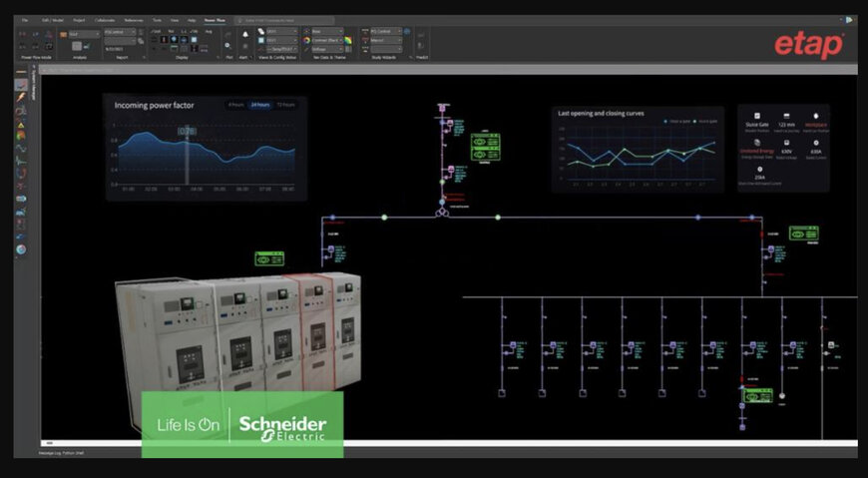Click the green device badge above switchgear
Screen dimensions: 868x478
coord(269,258)
